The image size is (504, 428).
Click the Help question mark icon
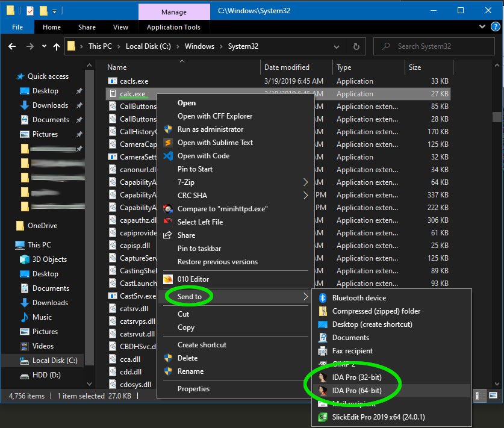(496, 26)
